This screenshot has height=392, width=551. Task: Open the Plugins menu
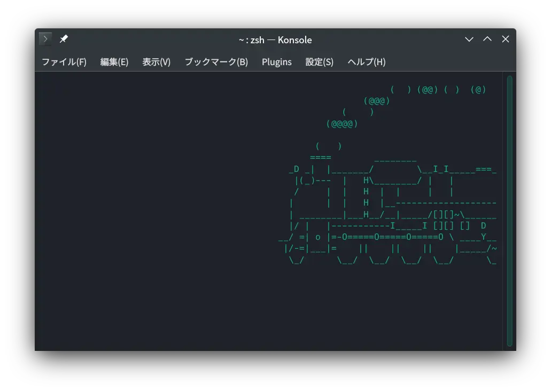(x=276, y=62)
